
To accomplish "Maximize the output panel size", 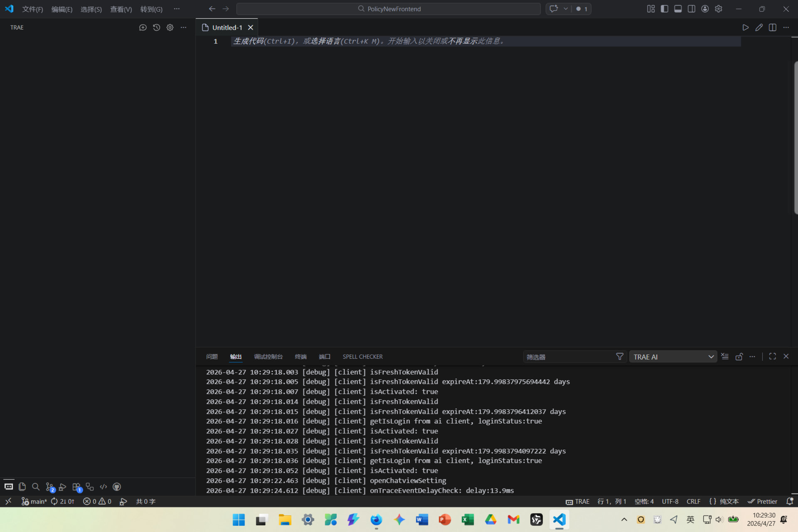I will 773,357.
